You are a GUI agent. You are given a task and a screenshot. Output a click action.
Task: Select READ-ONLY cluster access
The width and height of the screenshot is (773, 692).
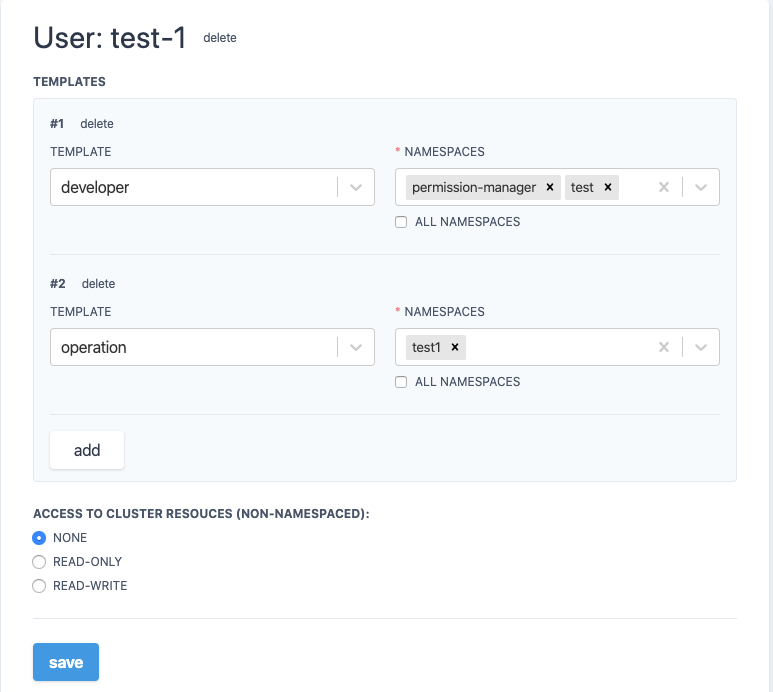[40, 562]
